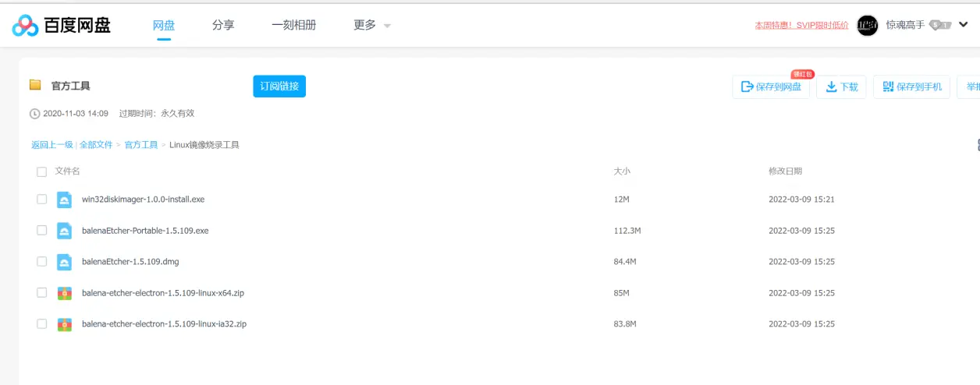Open file balena-etcher-electron-1.5.109-linux-ia32.zip

click(164, 324)
